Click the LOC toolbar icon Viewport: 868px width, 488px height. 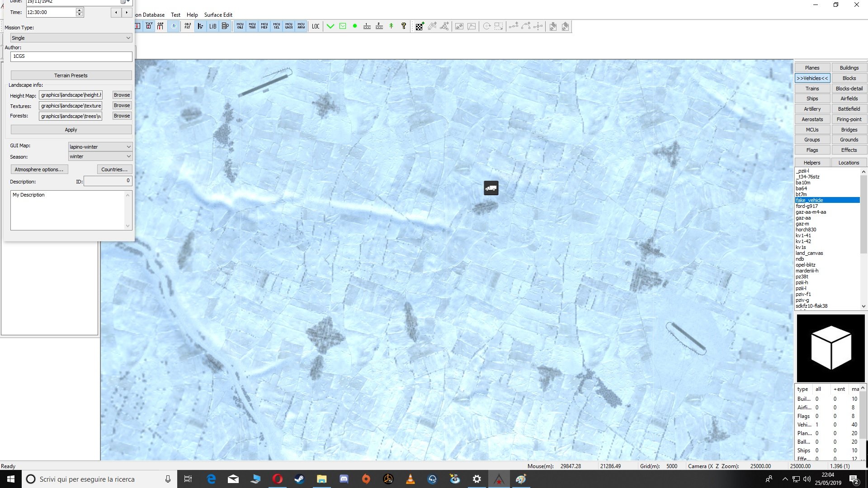316,26
